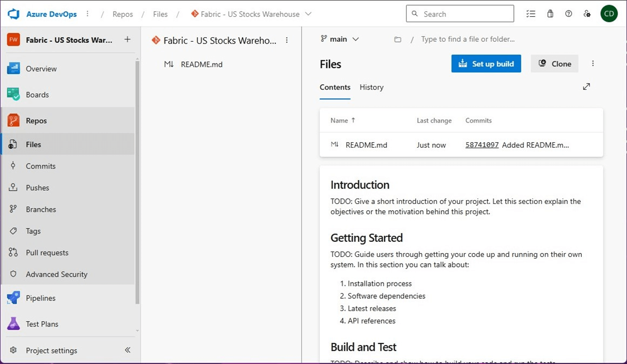
Task: Expand the repository picker in breadcrumb
Action: 308,14
